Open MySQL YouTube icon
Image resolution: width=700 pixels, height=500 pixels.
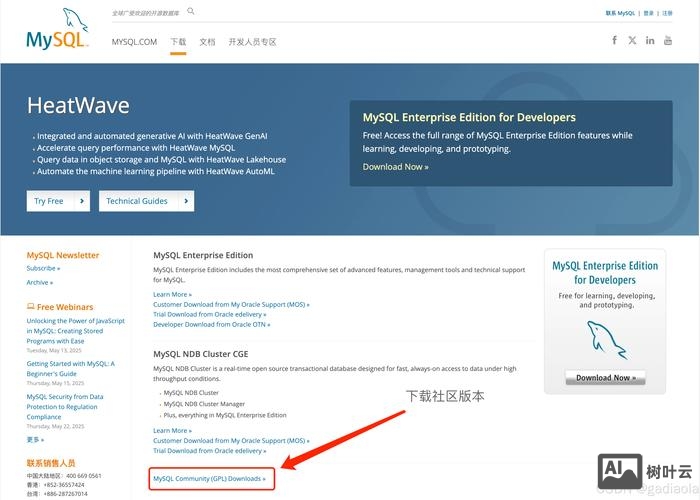[x=668, y=40]
